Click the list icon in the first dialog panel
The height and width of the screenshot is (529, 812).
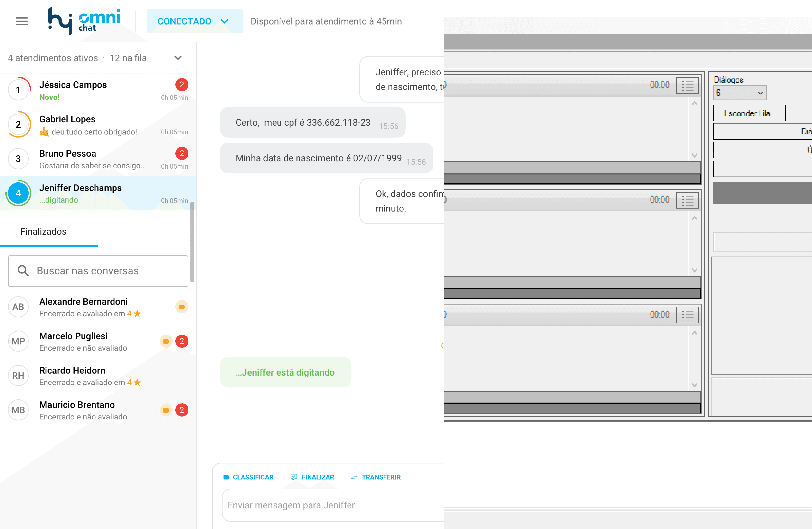tap(687, 86)
